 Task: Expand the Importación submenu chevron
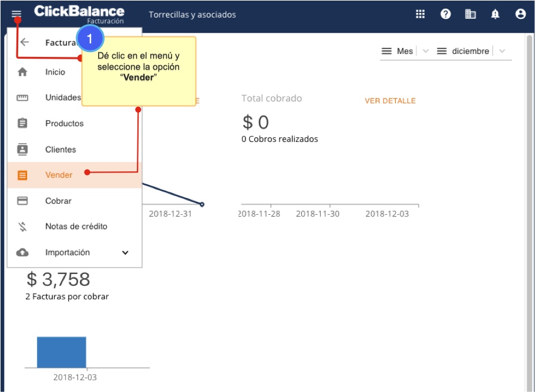click(125, 253)
